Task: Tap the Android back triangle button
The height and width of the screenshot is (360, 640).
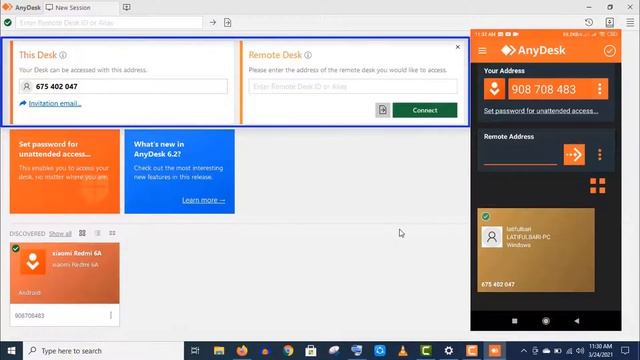Action: click(x=576, y=321)
